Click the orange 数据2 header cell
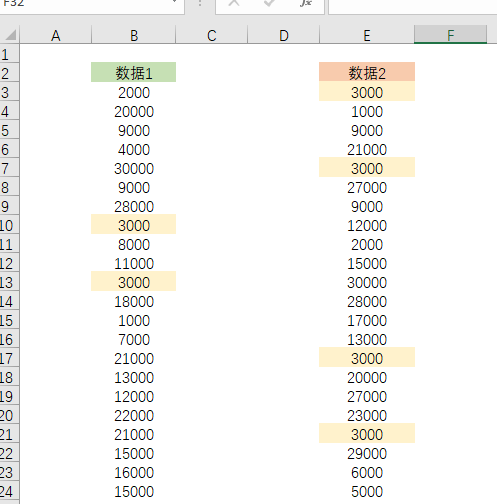 pos(367,72)
